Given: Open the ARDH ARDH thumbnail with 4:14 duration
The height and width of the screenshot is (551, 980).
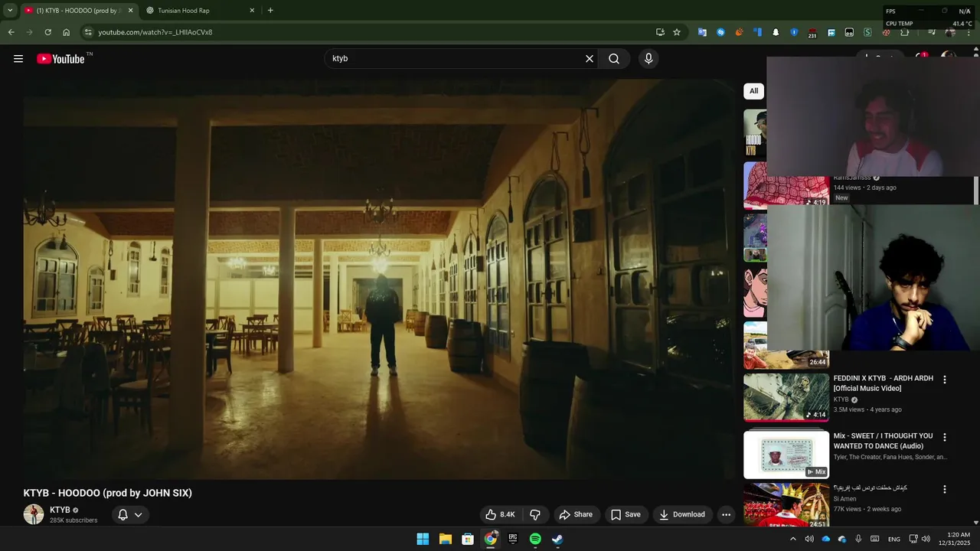Looking at the screenshot, I should (x=786, y=397).
